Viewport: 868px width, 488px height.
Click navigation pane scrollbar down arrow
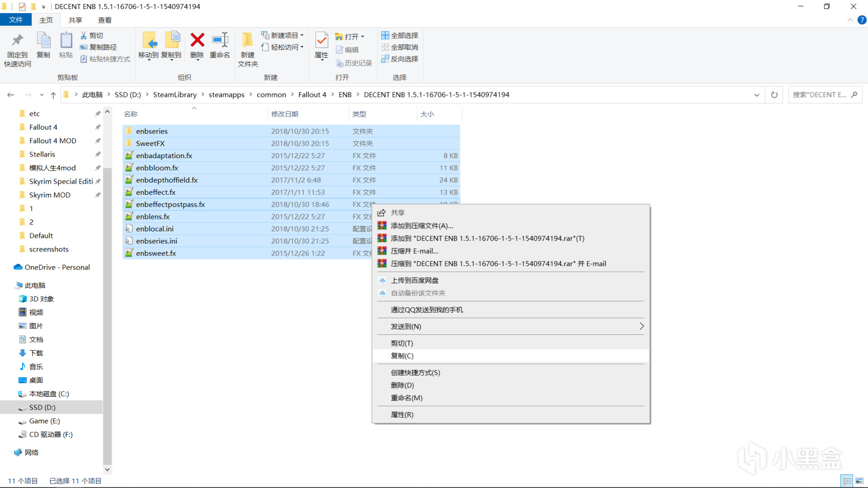tap(107, 469)
